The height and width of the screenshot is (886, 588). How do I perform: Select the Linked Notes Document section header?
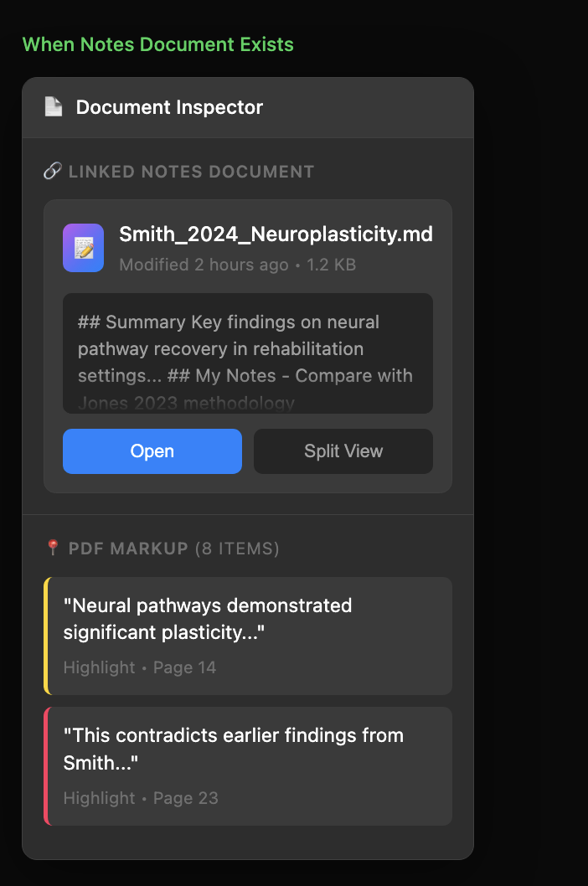tap(191, 172)
